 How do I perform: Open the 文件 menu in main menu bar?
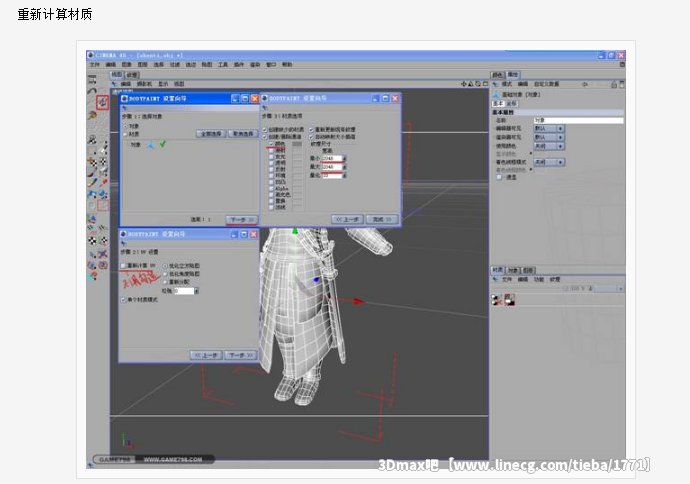click(95, 65)
